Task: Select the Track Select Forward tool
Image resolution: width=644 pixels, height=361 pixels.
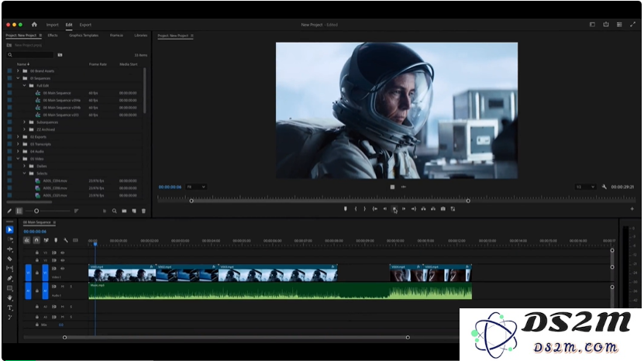Action: [x=10, y=239]
